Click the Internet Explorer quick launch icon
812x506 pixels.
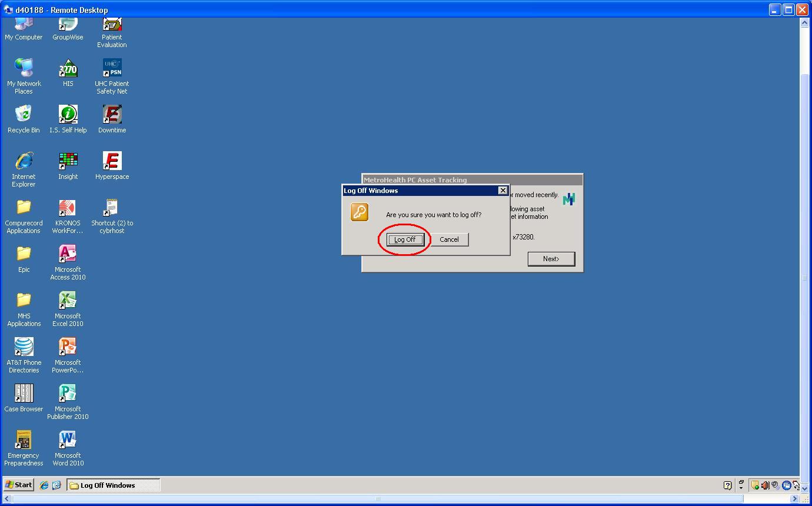click(44, 485)
